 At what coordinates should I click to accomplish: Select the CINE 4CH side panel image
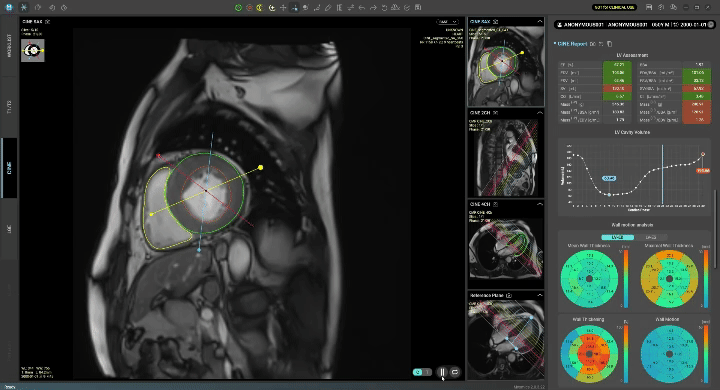coord(506,249)
